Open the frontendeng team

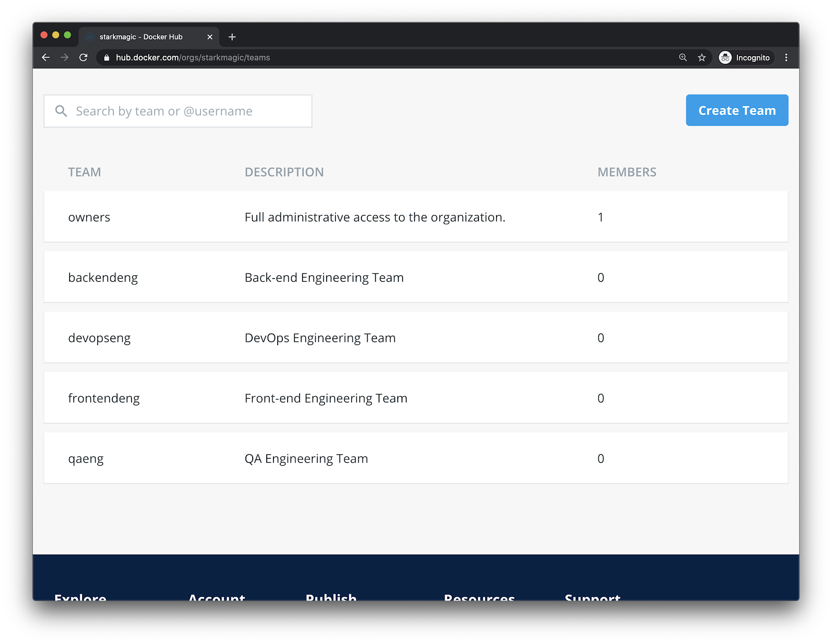(104, 398)
